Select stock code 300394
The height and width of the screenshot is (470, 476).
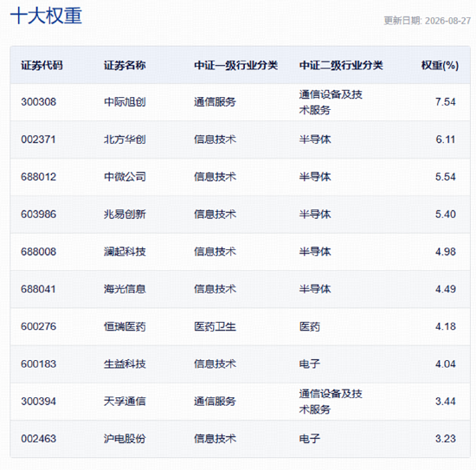point(39,402)
